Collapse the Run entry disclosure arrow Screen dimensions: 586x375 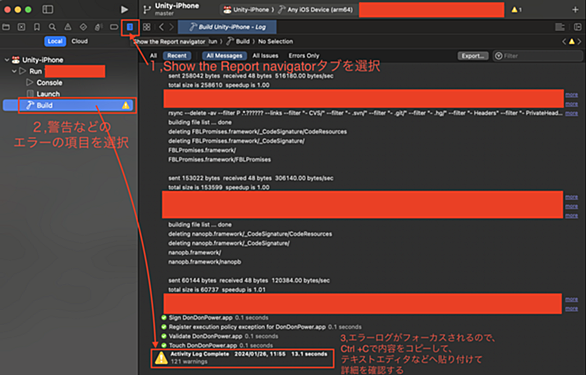click(x=14, y=71)
